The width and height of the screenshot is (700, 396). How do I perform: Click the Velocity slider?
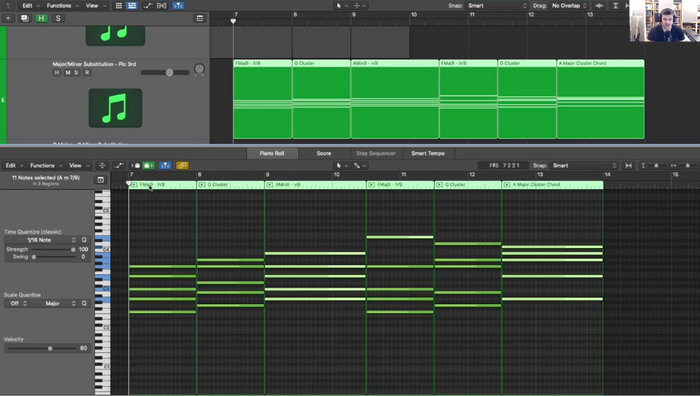[42, 348]
